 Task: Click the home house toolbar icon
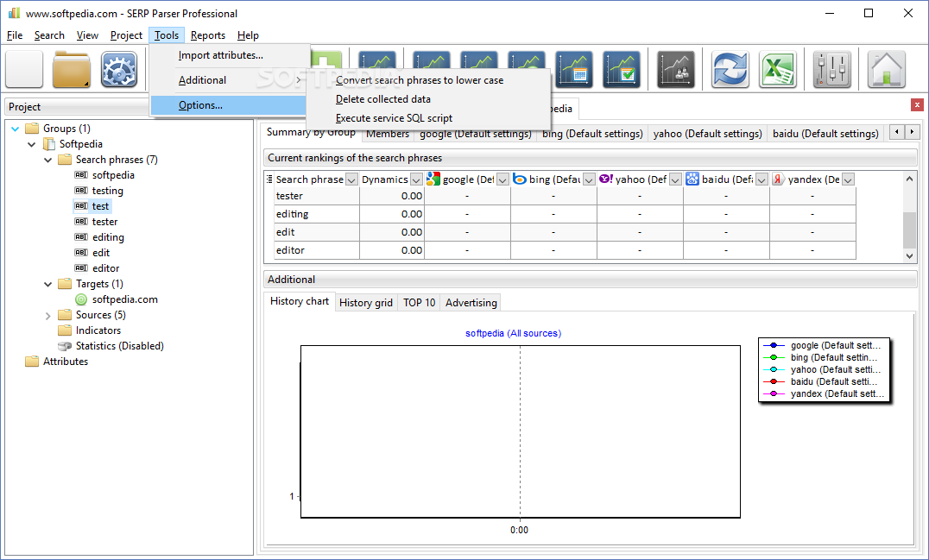(887, 69)
